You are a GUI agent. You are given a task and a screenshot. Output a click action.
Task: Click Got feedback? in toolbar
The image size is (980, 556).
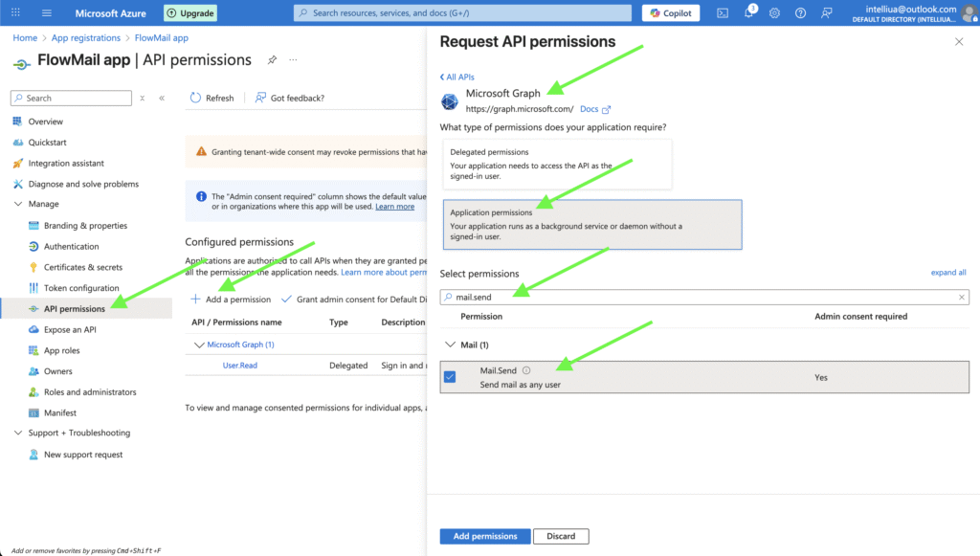point(289,98)
